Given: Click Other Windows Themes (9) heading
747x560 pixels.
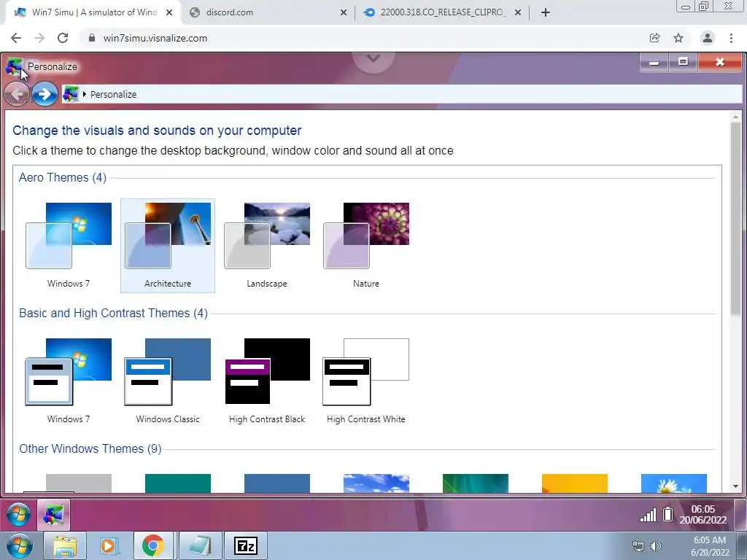Looking at the screenshot, I should pyautogui.click(x=90, y=448).
